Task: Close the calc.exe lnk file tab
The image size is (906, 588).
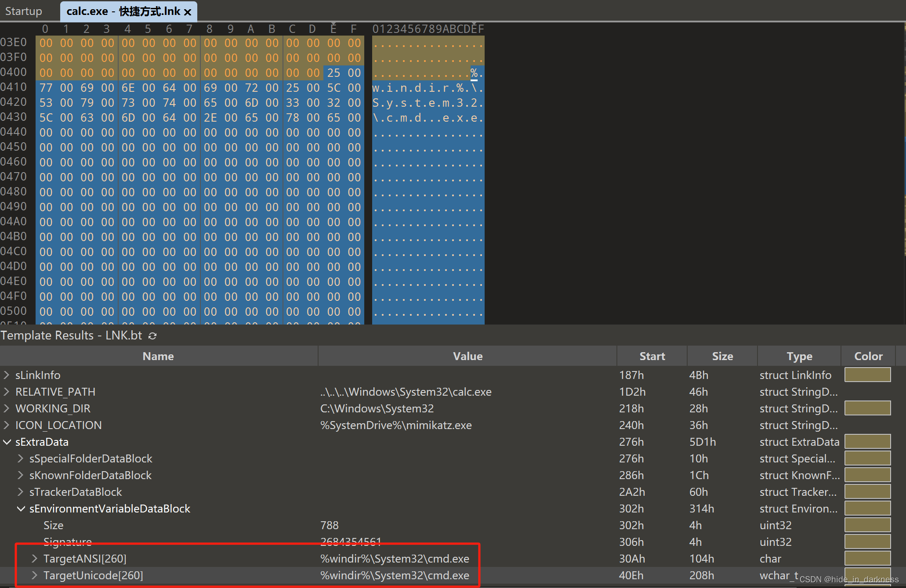Action: click(x=188, y=12)
